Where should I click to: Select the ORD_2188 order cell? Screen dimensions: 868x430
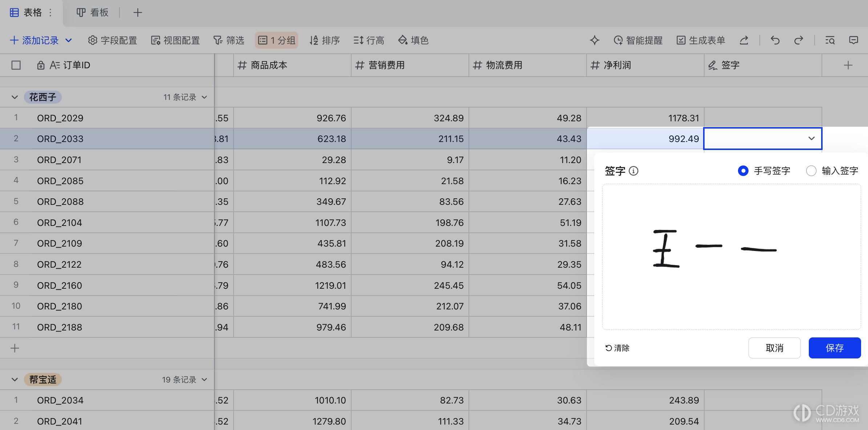click(123, 327)
